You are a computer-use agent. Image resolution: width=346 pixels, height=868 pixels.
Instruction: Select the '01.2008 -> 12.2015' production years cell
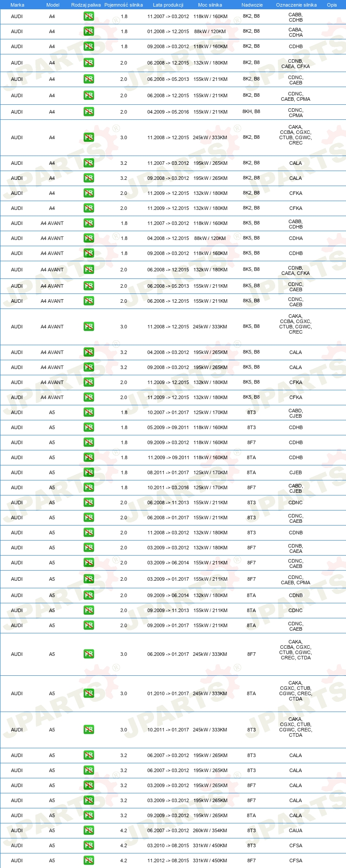coord(168,31)
